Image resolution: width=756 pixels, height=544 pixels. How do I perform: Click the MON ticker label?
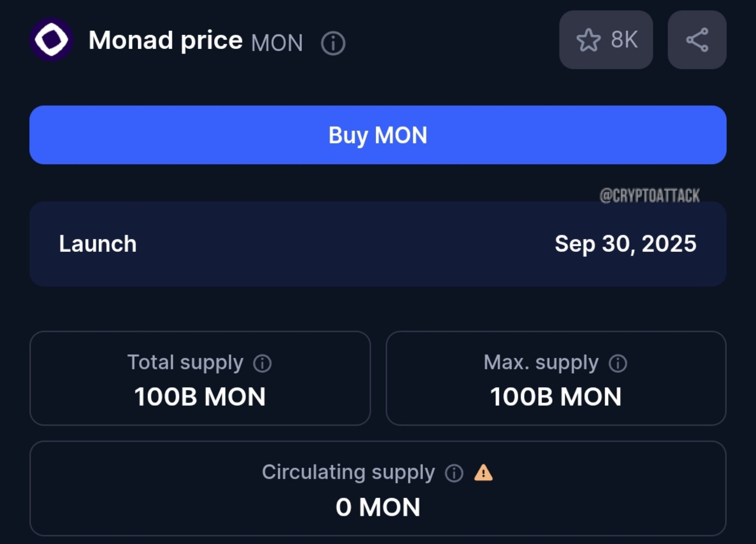pos(277,43)
